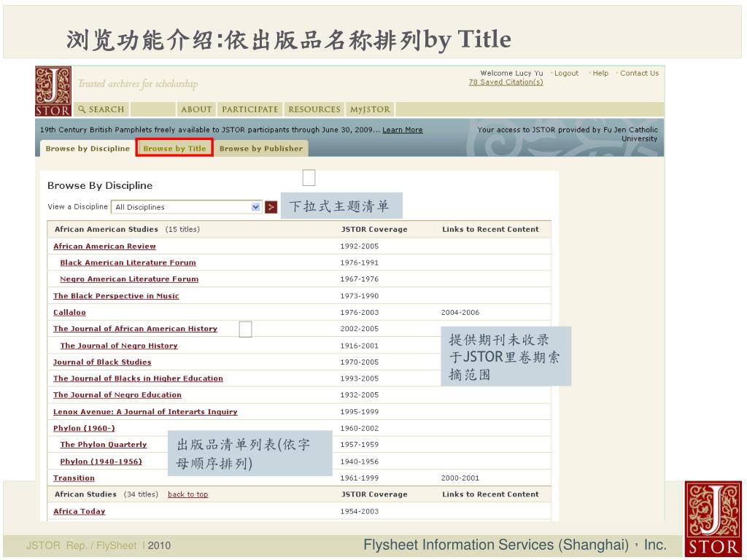
Task: Click the Welcome Lucy Yu text
Action: 511,74
